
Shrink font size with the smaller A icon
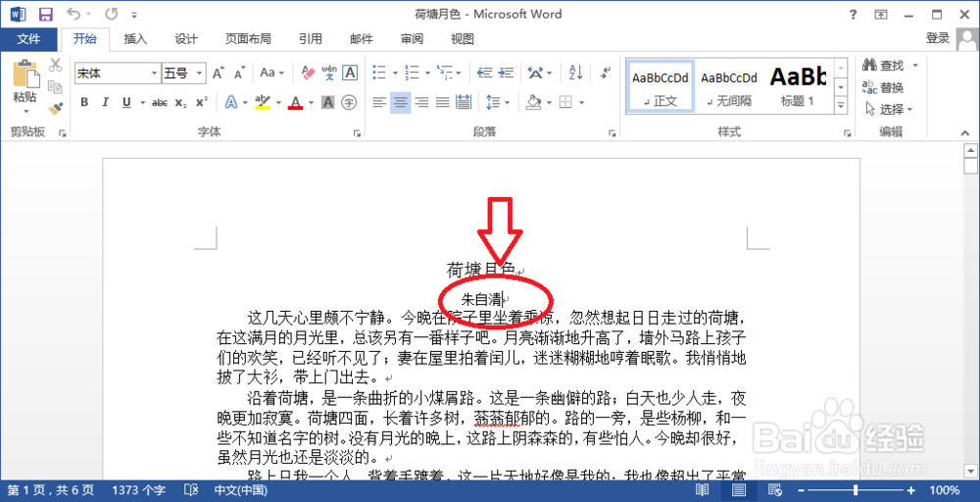pos(240,74)
